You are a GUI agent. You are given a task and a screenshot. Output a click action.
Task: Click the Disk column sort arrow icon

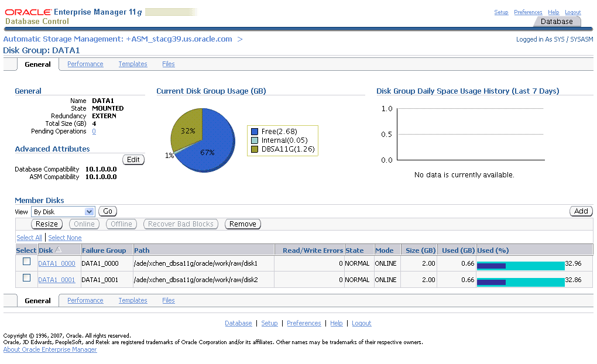59,250
